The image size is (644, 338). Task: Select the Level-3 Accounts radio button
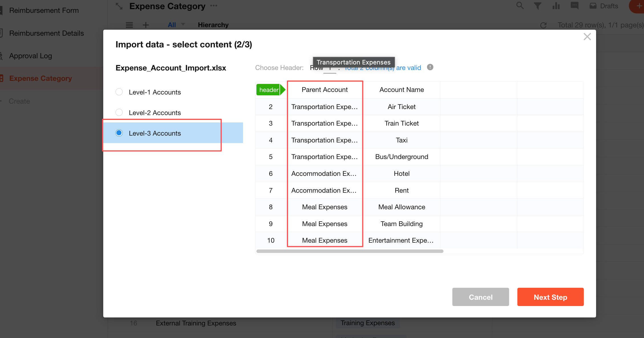point(119,133)
